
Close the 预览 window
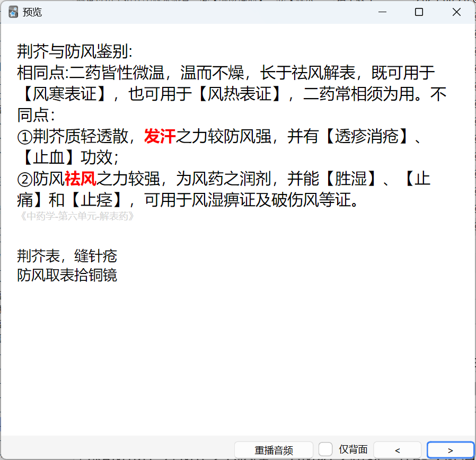pyautogui.click(x=456, y=12)
